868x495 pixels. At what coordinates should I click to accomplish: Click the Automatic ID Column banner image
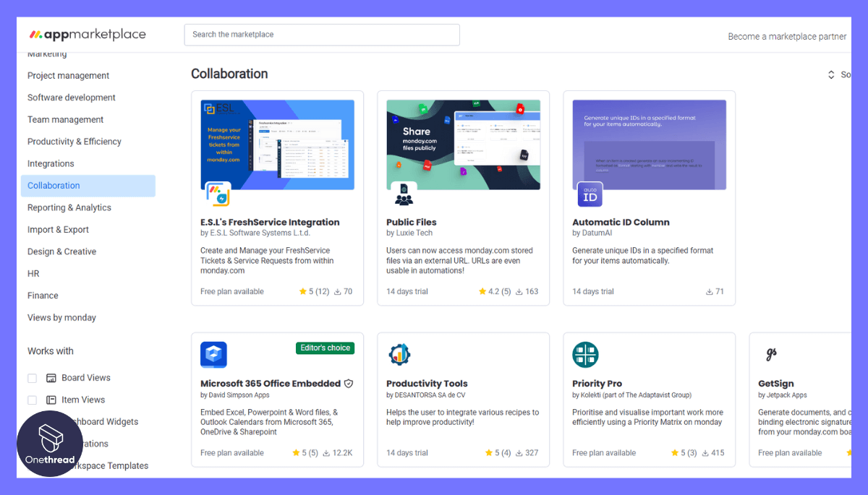(x=650, y=145)
